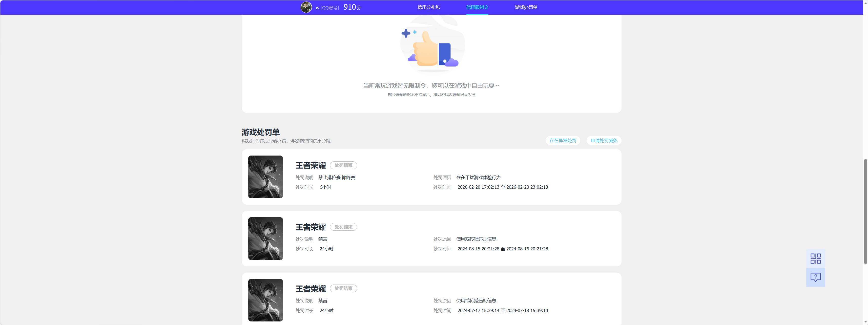Click the 存在干扰游戏体验行为 reason
The width and height of the screenshot is (868, 325).
click(478, 178)
